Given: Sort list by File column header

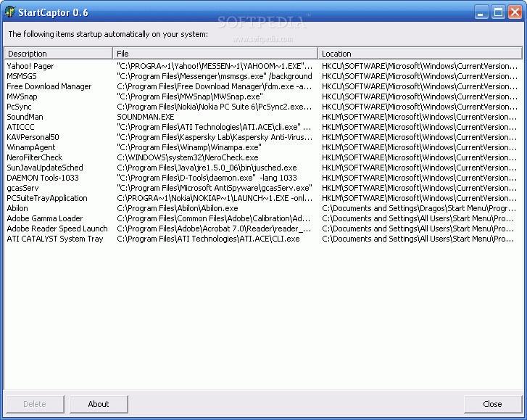Looking at the screenshot, I should point(215,54).
